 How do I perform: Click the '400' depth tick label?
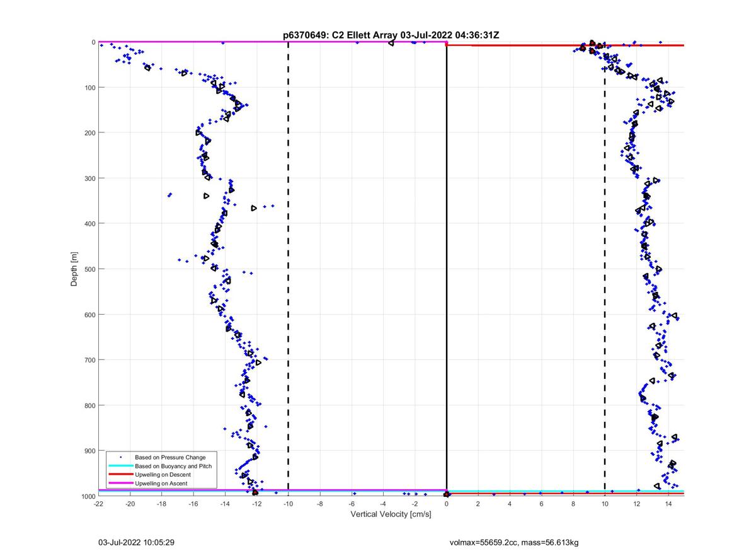[89, 223]
